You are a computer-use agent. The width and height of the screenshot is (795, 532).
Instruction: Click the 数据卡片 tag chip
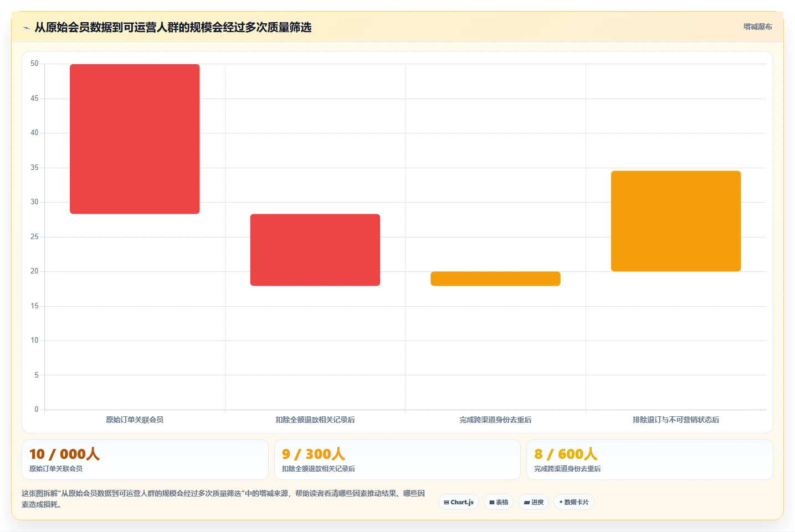click(x=574, y=502)
